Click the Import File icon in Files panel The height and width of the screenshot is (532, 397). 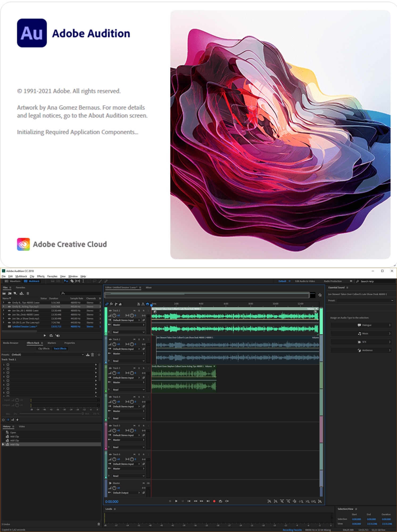10,293
